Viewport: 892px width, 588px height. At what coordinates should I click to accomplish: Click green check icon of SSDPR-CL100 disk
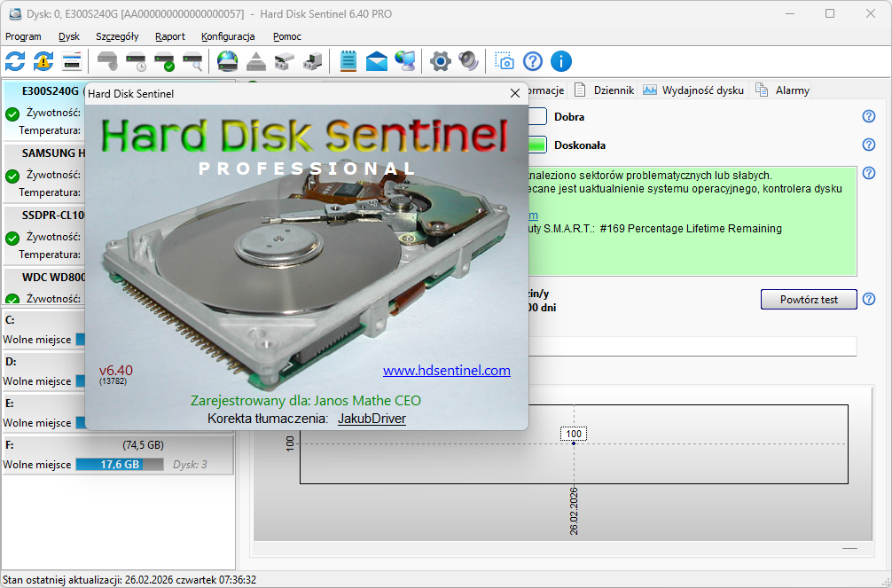pos(12,239)
